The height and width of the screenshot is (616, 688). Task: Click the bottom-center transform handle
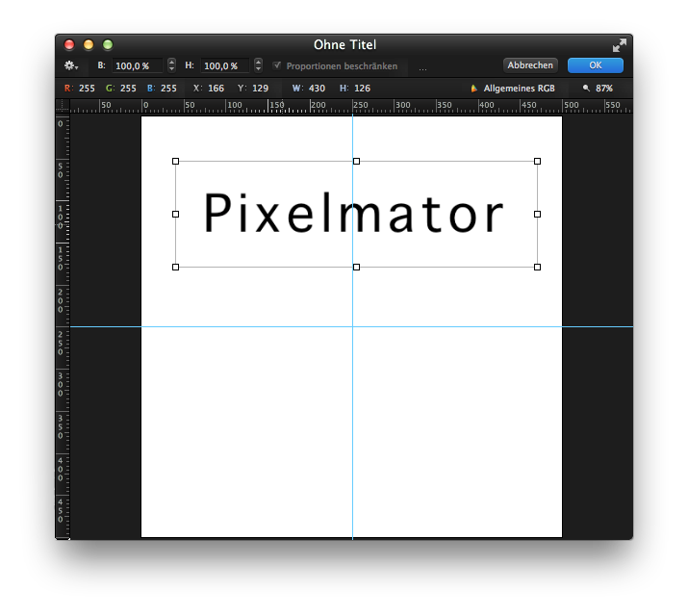tap(356, 267)
